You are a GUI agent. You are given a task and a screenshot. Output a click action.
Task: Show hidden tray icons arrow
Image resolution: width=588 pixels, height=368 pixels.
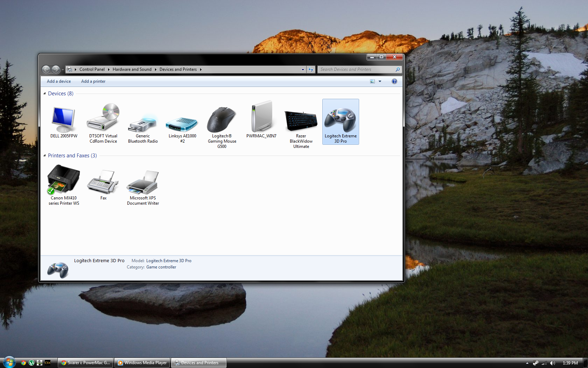527,363
